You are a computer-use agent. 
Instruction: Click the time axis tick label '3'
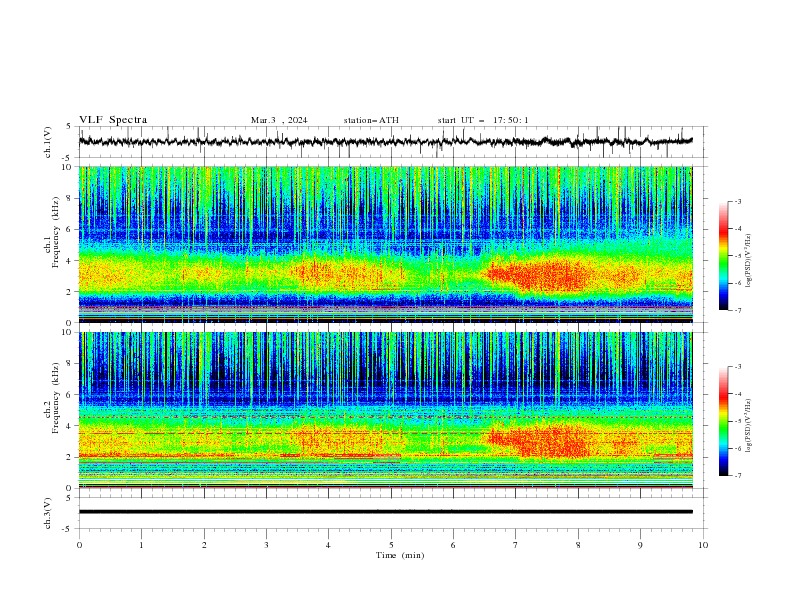click(266, 545)
